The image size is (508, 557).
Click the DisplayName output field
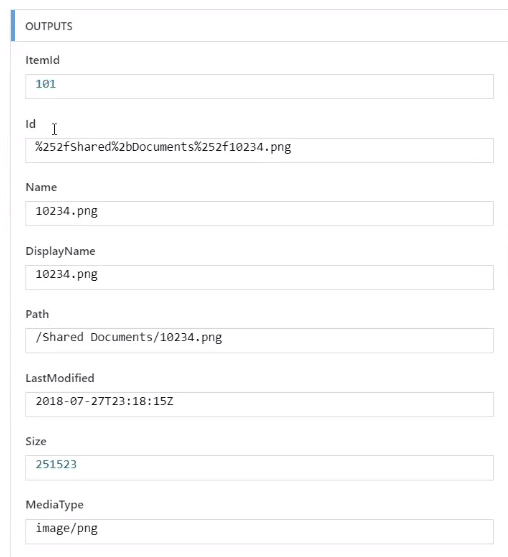tap(259, 277)
